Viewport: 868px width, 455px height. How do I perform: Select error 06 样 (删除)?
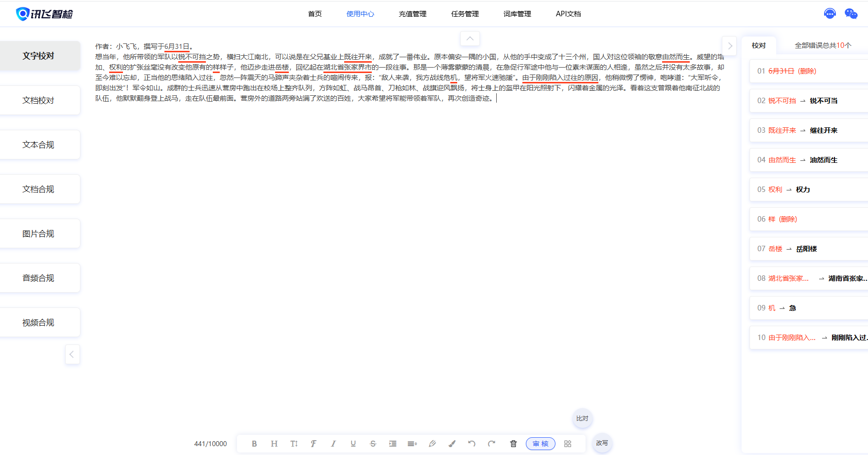(809, 219)
